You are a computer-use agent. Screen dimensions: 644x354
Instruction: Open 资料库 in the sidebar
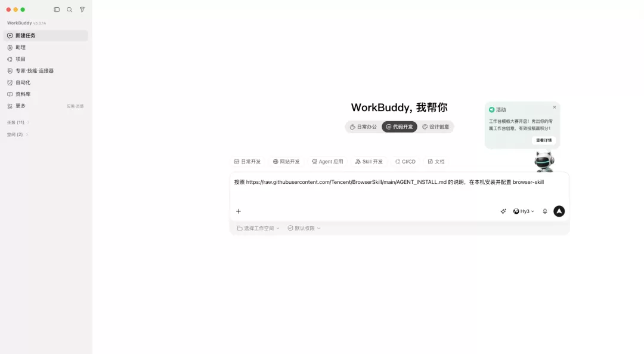pos(45,94)
